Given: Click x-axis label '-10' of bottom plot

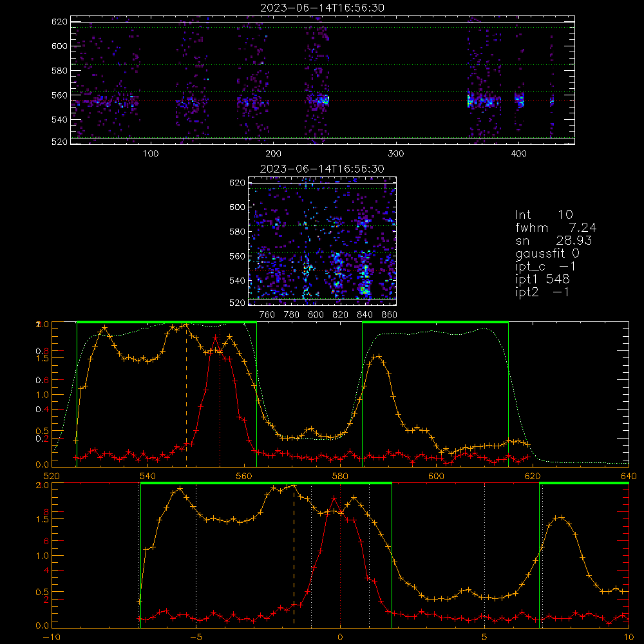Looking at the screenshot, I should coord(52,638).
